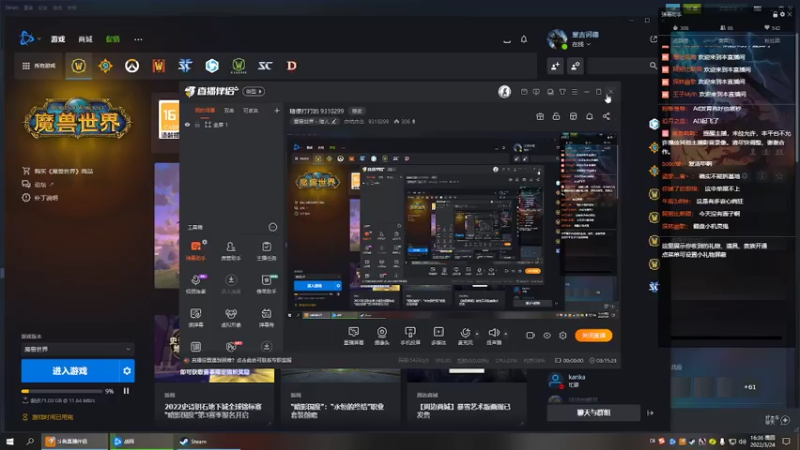Click the add friend icon in Battle.net
This screenshot has width=800, height=450.
(555, 66)
